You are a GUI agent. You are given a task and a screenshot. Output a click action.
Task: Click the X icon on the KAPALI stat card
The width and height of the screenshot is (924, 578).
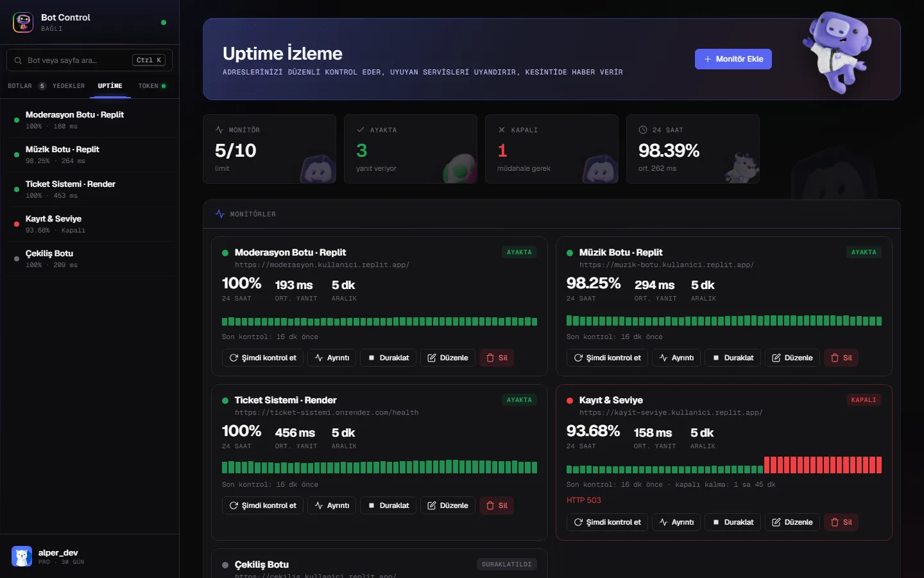[x=502, y=130]
